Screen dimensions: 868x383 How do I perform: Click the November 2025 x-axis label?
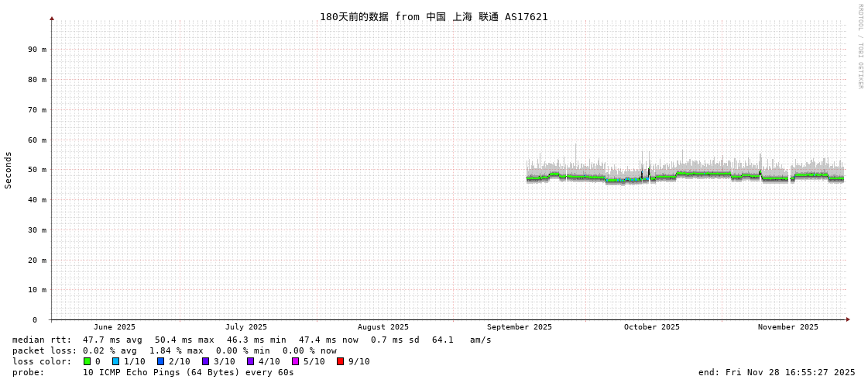pos(787,327)
